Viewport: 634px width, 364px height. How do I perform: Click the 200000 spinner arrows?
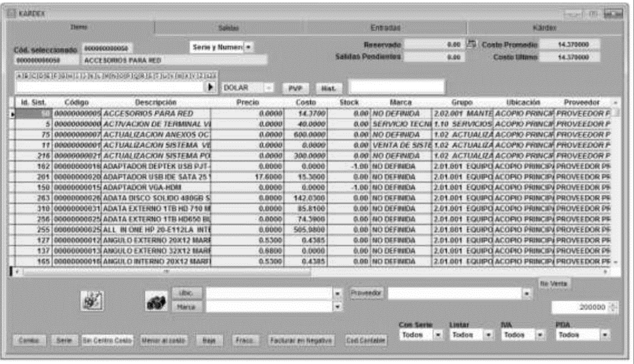pyautogui.click(x=613, y=307)
